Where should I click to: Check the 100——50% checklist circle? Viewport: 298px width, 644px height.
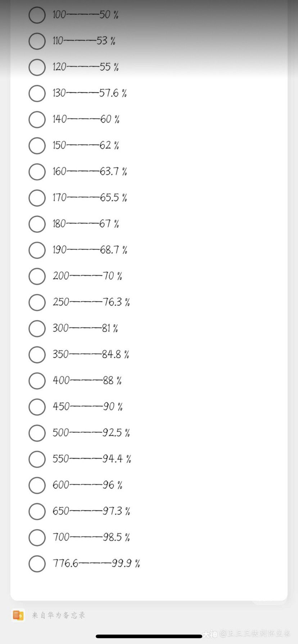point(37,15)
